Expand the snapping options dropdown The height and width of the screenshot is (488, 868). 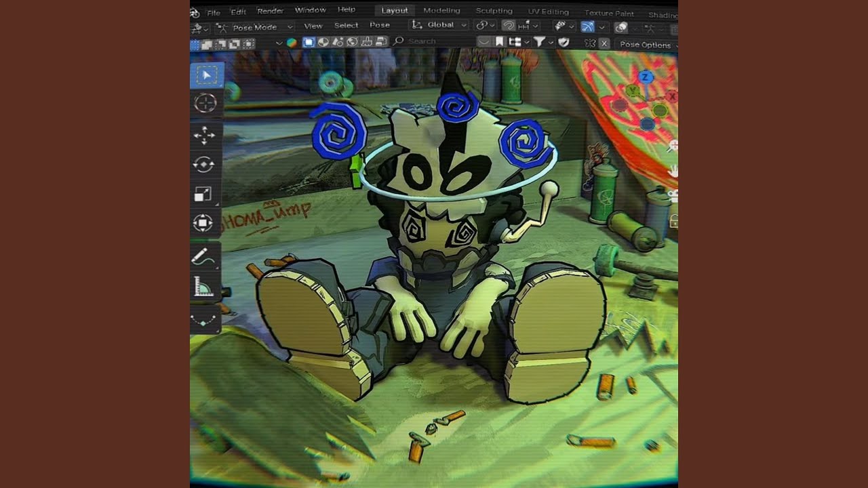(x=528, y=26)
